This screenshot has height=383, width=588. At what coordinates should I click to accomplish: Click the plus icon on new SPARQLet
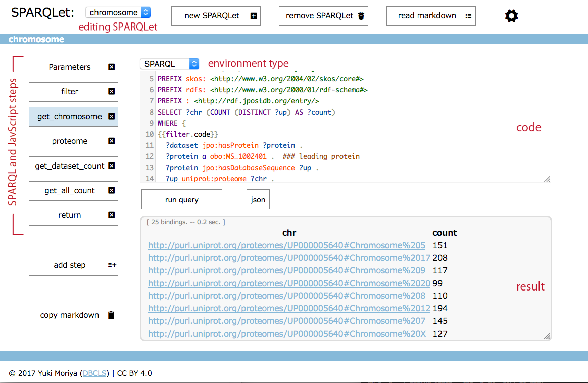254,16
